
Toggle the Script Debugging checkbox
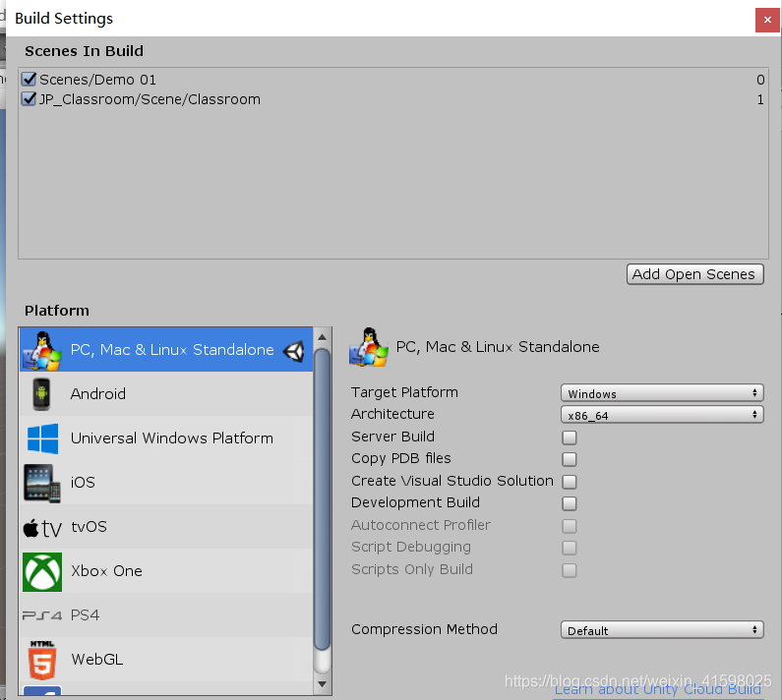570,548
